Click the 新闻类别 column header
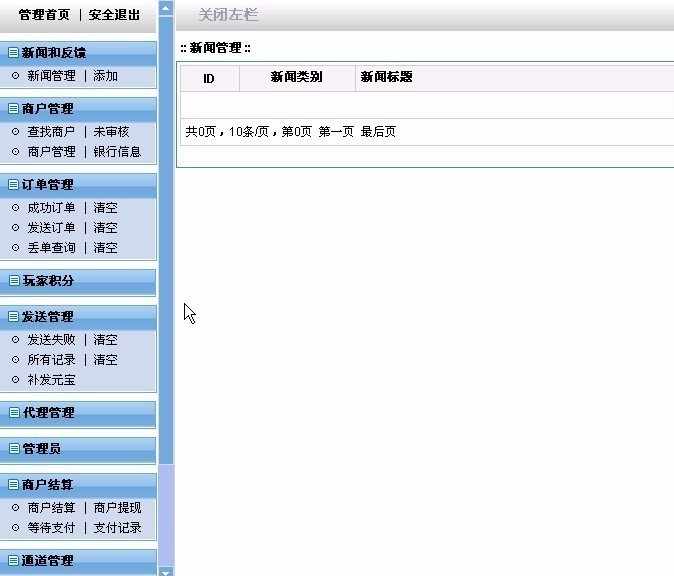The image size is (674, 576). pyautogui.click(x=297, y=77)
